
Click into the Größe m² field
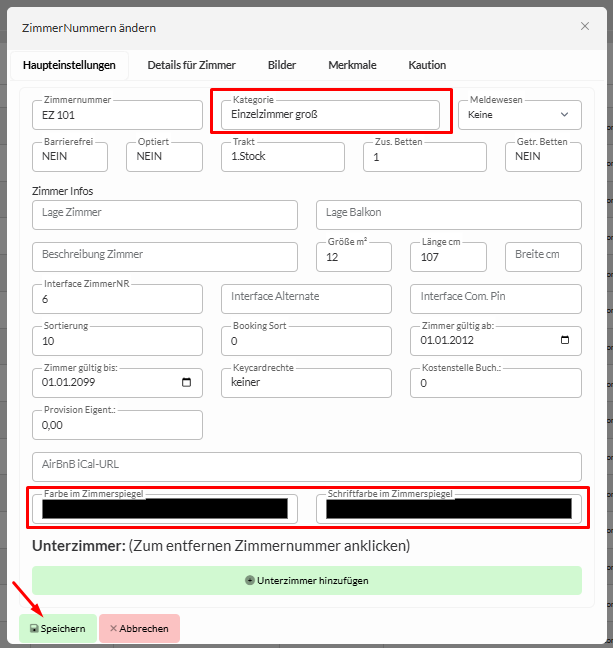(354, 257)
